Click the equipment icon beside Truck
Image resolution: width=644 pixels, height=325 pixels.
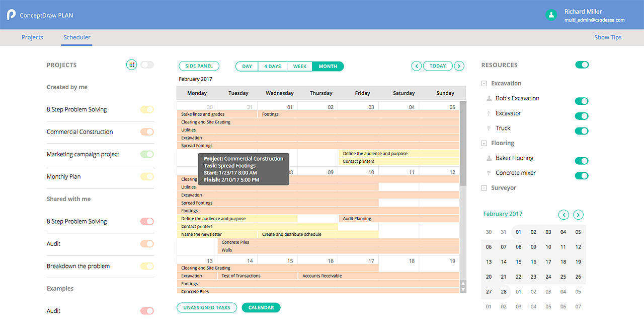(489, 128)
